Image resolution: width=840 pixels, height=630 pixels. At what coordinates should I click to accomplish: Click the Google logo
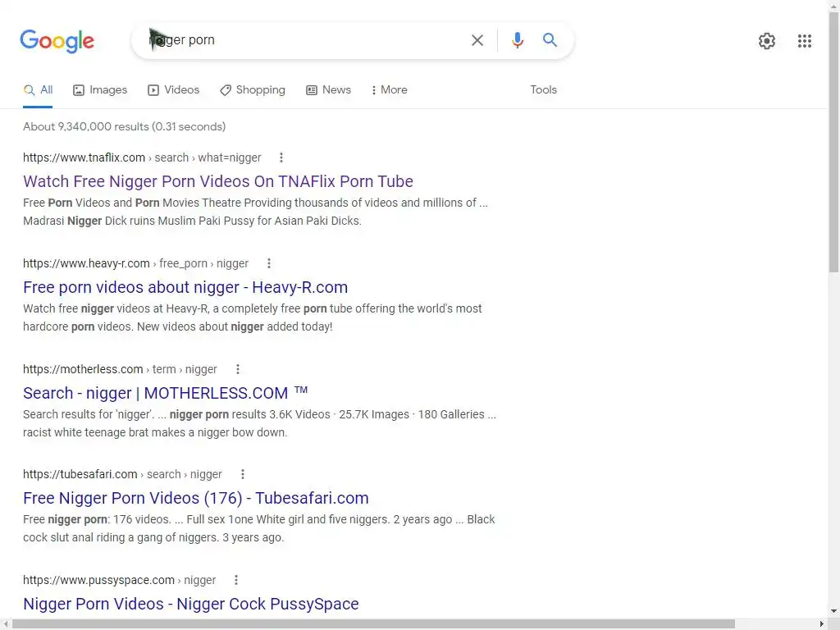tap(57, 41)
